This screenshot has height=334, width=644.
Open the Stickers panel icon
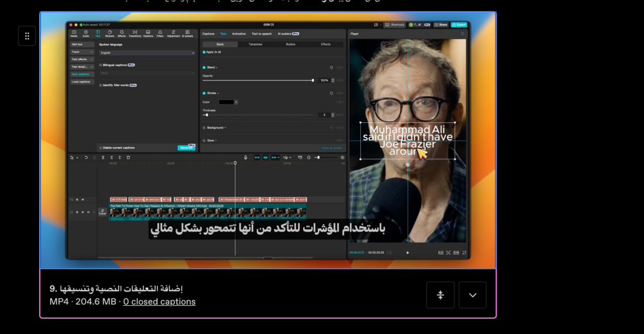pyautogui.click(x=110, y=33)
